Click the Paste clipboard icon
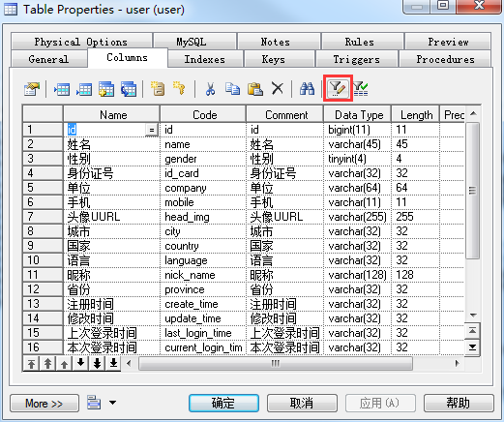Screen dimensions: 504x422 pyautogui.click(x=255, y=89)
